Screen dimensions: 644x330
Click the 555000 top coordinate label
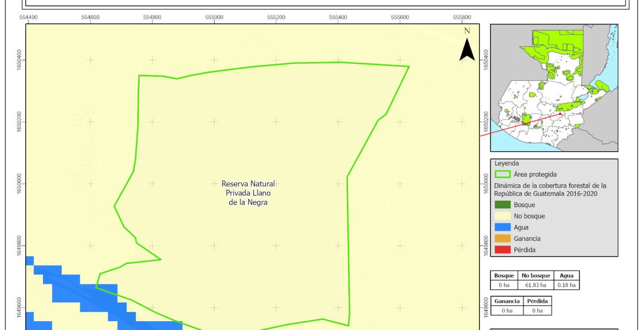(214, 17)
